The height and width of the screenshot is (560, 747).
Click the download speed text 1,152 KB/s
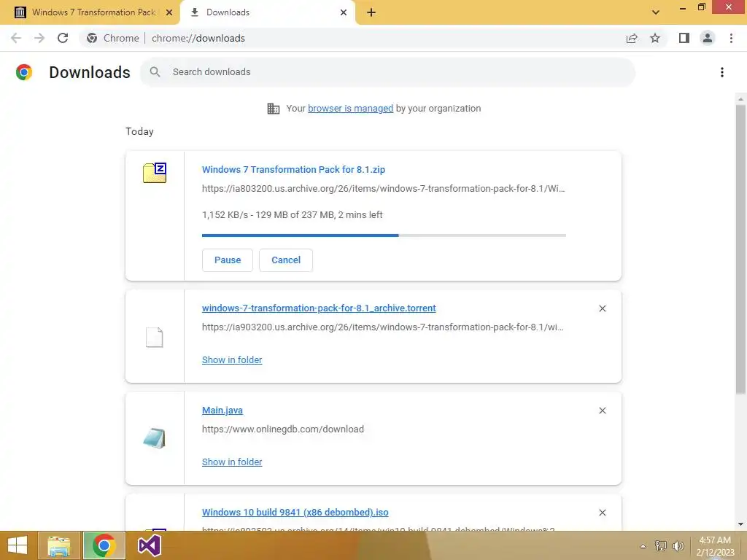[225, 215]
